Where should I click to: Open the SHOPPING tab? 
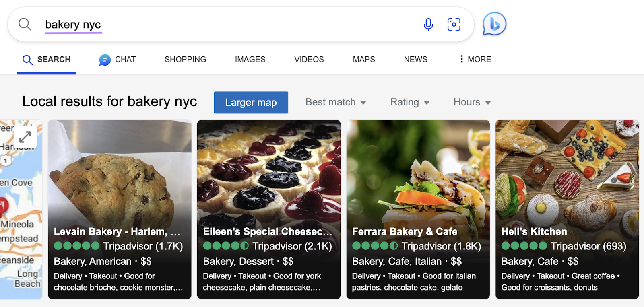pos(185,59)
